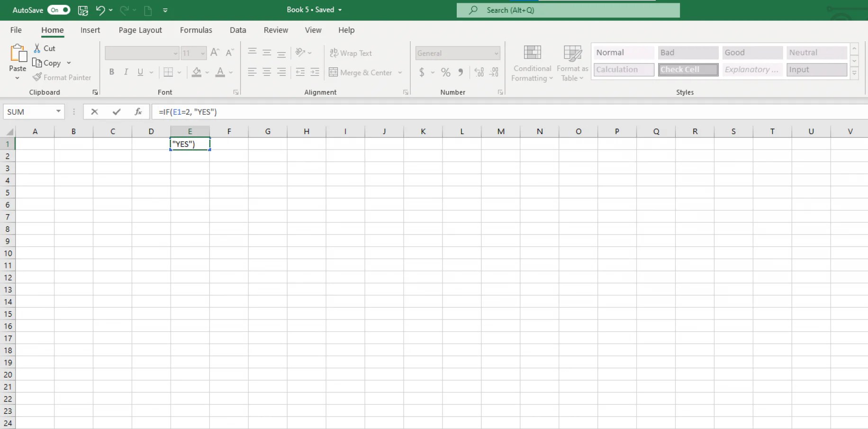Screen dimensions: 868x429
Task: Expand the Borders dropdown arrow
Action: click(x=179, y=72)
